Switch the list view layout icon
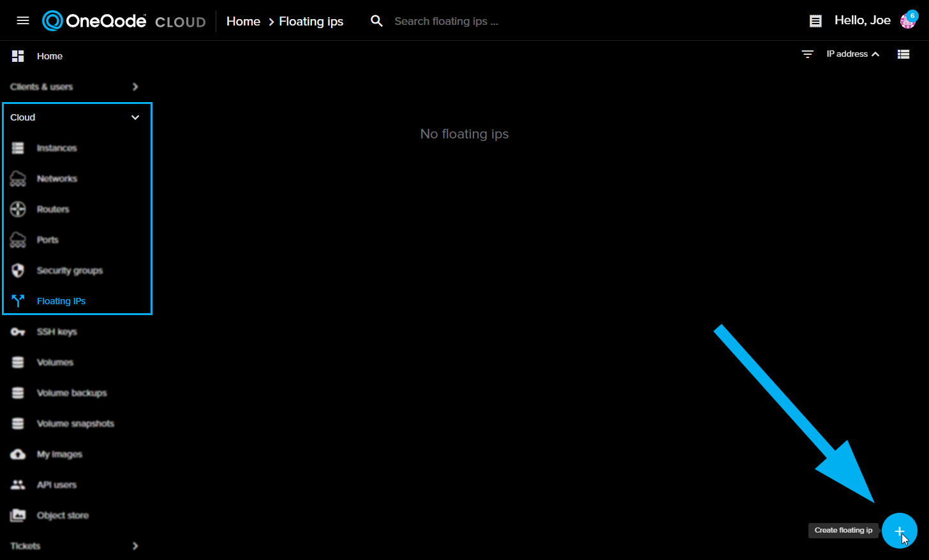 tap(903, 54)
